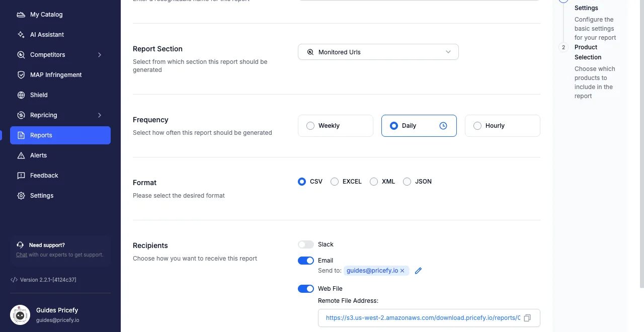Open the Report Section dropdown
The width and height of the screenshot is (644, 332).
pyautogui.click(x=378, y=52)
